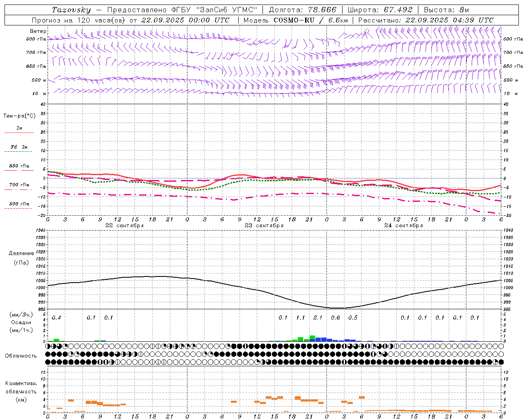Click the Долгота: 78.666 longitude value
Screen dimensions: 525x420
(302, 10)
